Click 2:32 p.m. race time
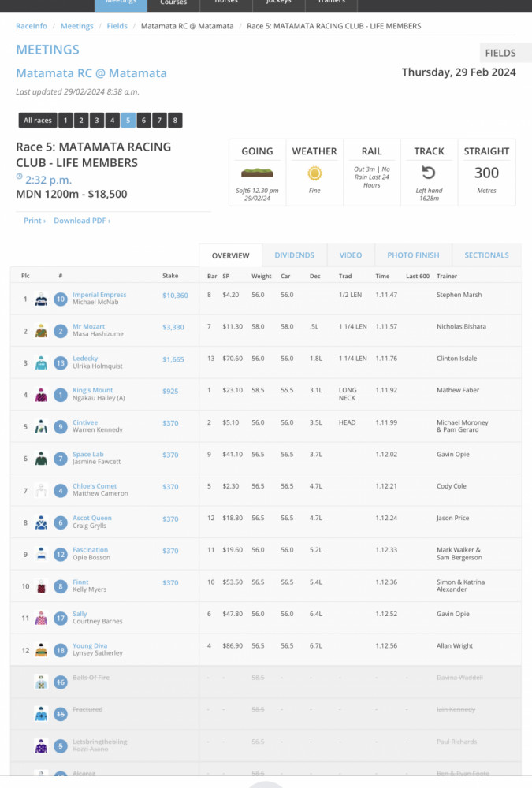The height and width of the screenshot is (788, 532). coord(48,180)
